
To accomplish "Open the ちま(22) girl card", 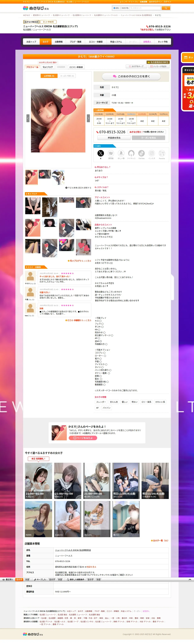I will [x=39, y=481].
